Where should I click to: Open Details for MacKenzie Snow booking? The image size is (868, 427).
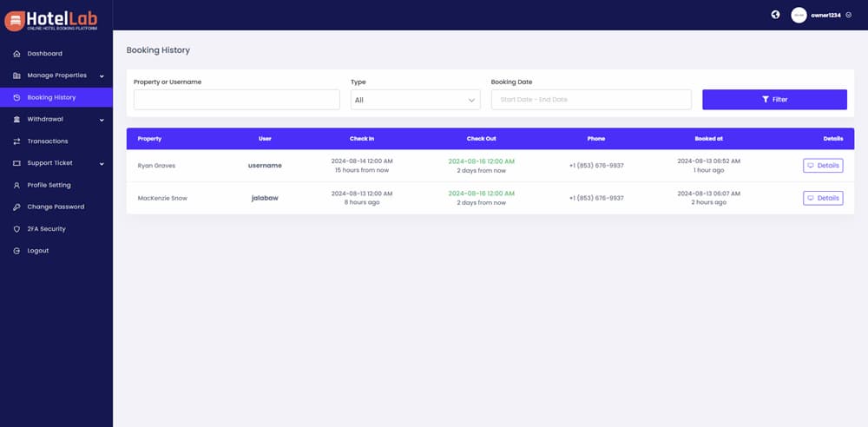823,198
